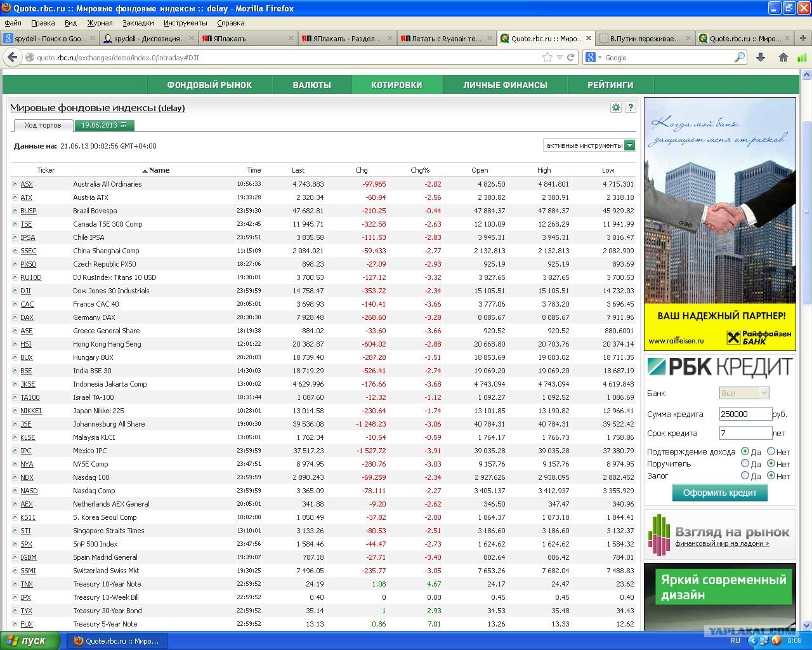This screenshot has height=650, width=812.
Task: Open the Файл menu
Action: pos(13,22)
